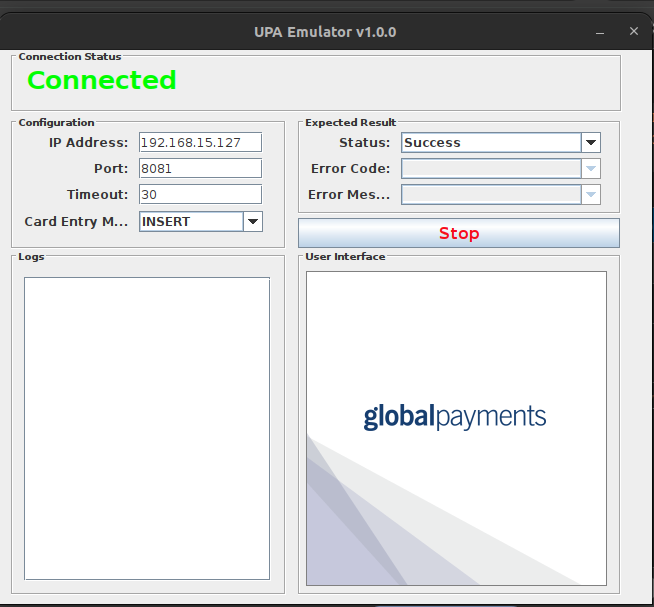This screenshot has height=607, width=654.
Task: Open the Card Entry Mode INSERT dropdown
Action: click(x=201, y=222)
